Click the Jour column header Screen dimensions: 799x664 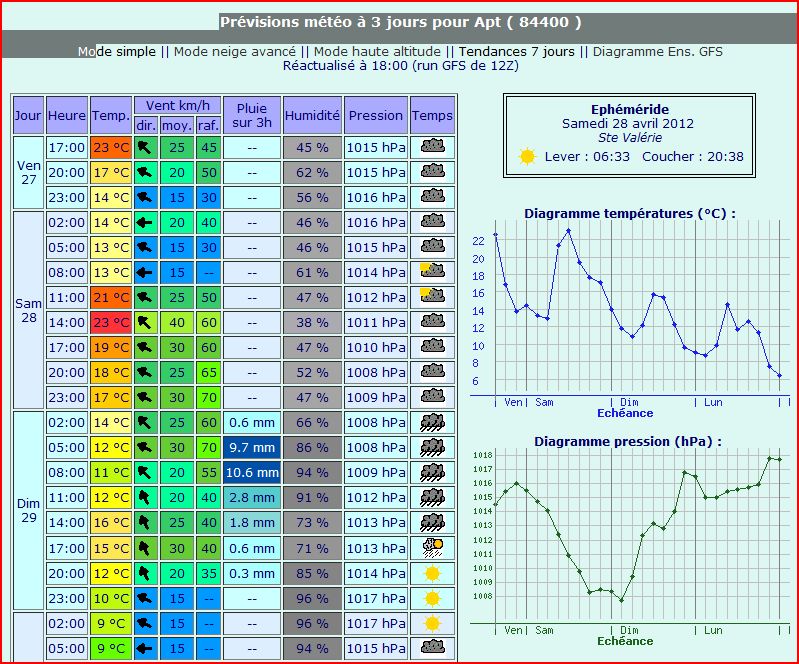click(x=28, y=115)
